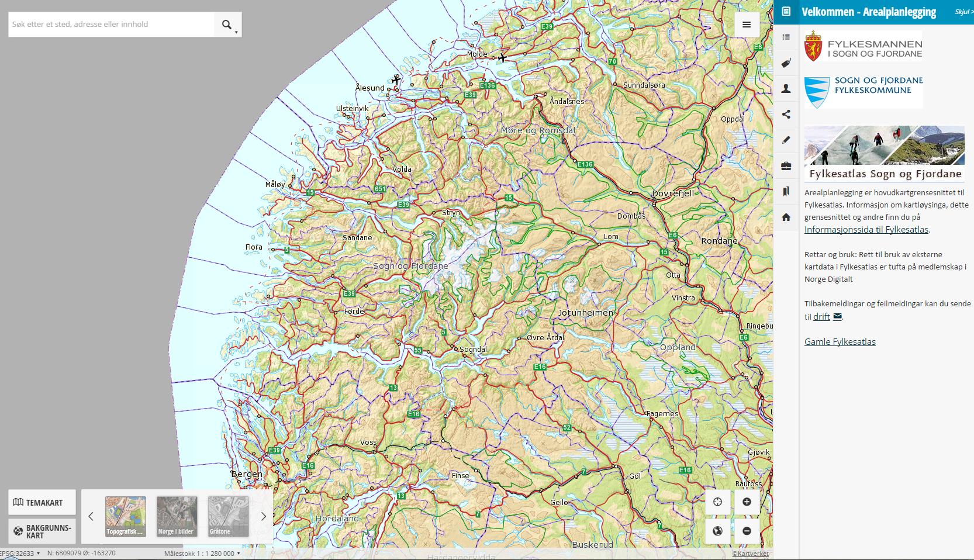Zoom out with the minus button
The width and height of the screenshot is (974, 560).
point(747,531)
